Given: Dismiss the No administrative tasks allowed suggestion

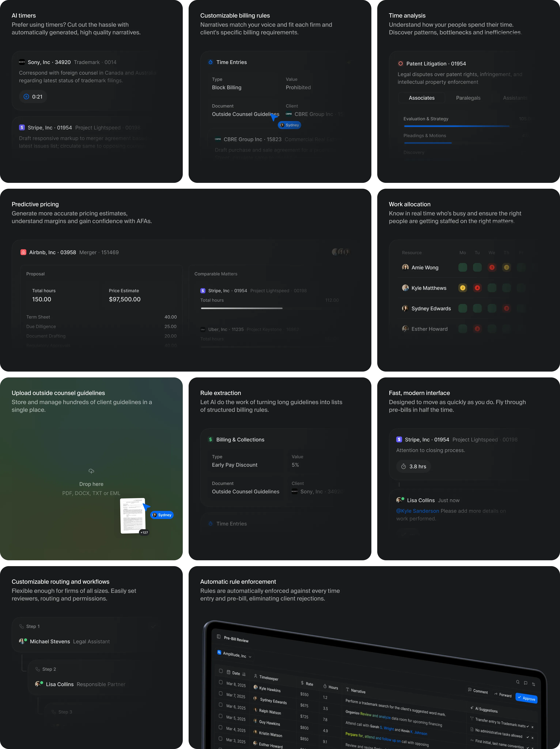Looking at the screenshot, I should pos(532,738).
